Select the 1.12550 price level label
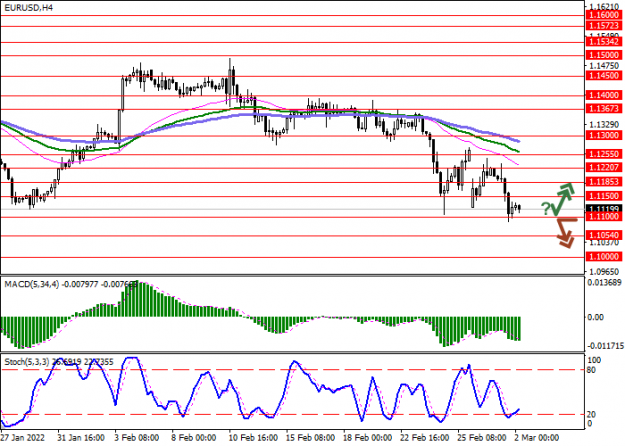The image size is (625, 446). tap(604, 154)
